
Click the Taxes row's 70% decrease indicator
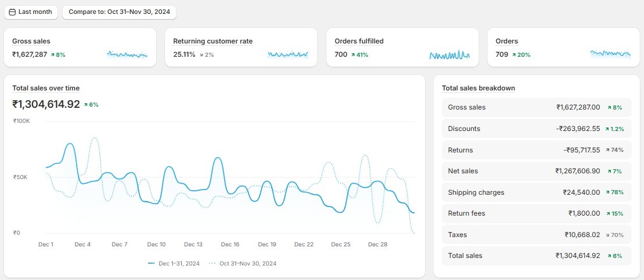coord(615,235)
